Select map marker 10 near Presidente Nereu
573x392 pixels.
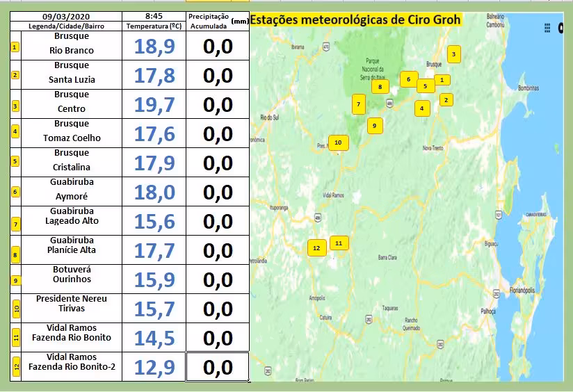[x=338, y=142]
